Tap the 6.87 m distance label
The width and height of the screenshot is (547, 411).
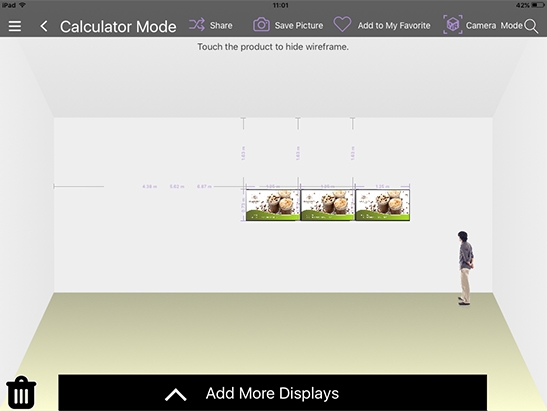click(204, 186)
